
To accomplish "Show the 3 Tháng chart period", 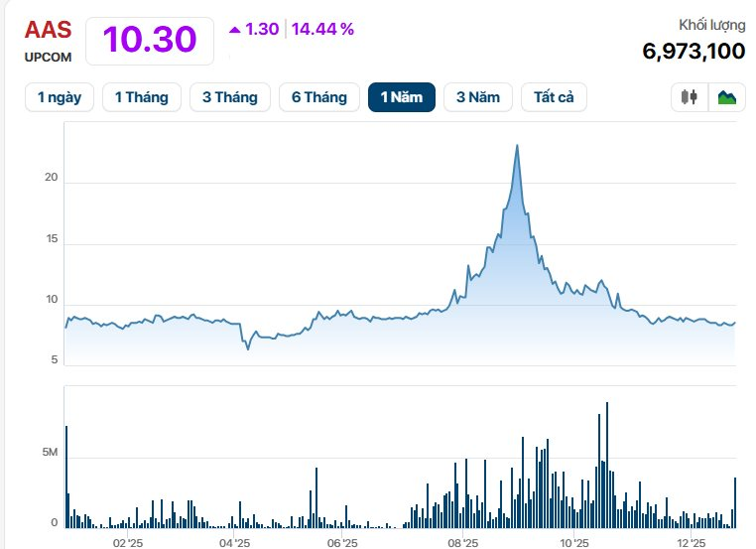I will (229, 97).
